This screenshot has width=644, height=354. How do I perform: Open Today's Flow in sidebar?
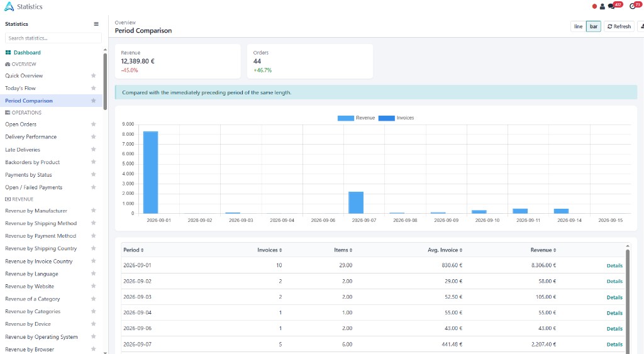pos(21,88)
